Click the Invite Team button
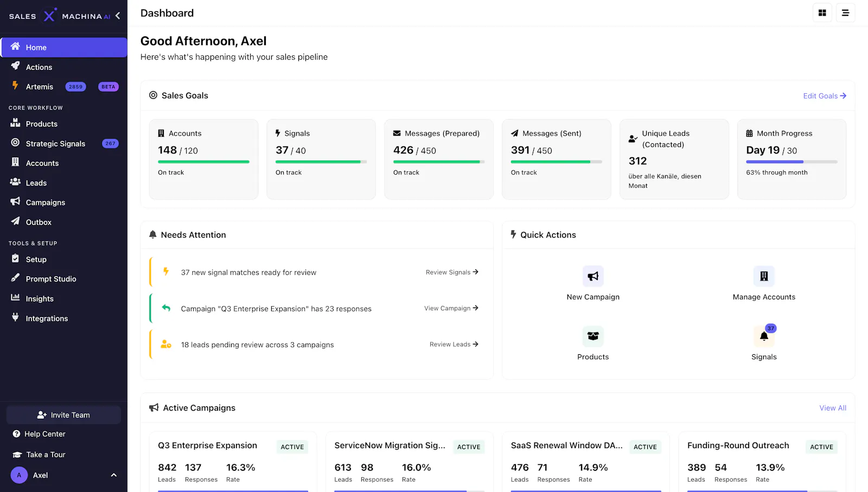The height and width of the screenshot is (492, 868). tap(63, 415)
